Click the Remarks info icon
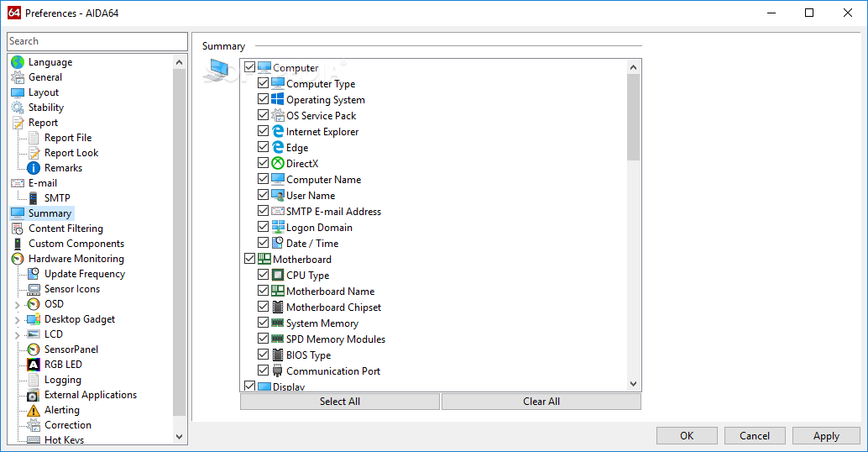This screenshot has width=868, height=452. pyautogui.click(x=34, y=168)
